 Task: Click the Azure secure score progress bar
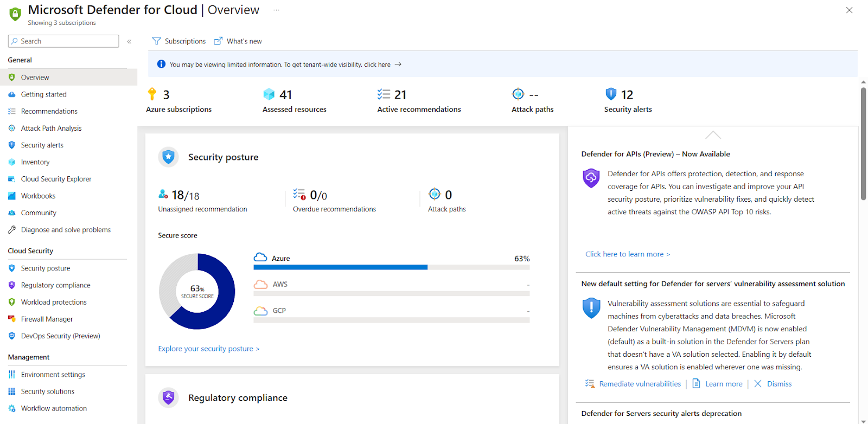click(x=391, y=267)
